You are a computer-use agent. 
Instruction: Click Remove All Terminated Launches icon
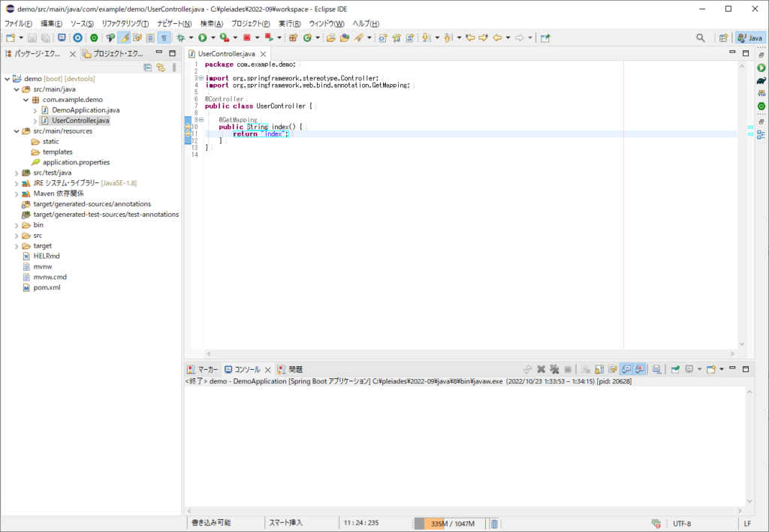(x=554, y=369)
